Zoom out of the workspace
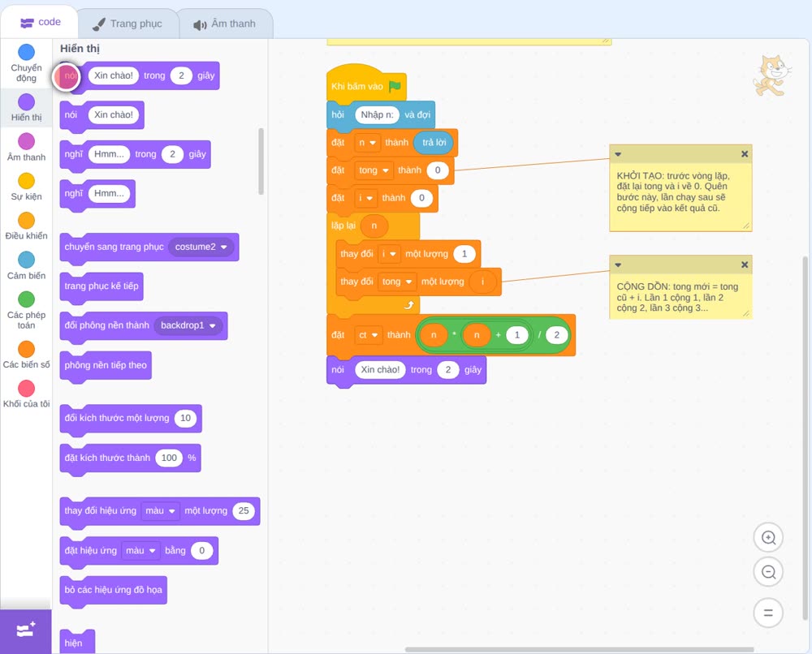Screen dimensions: 812x654 click(x=768, y=572)
